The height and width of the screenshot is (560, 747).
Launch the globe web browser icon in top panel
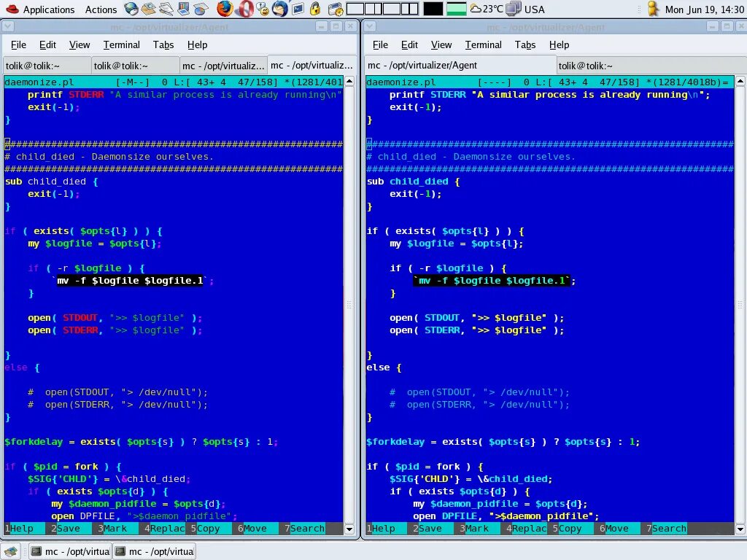click(x=131, y=9)
